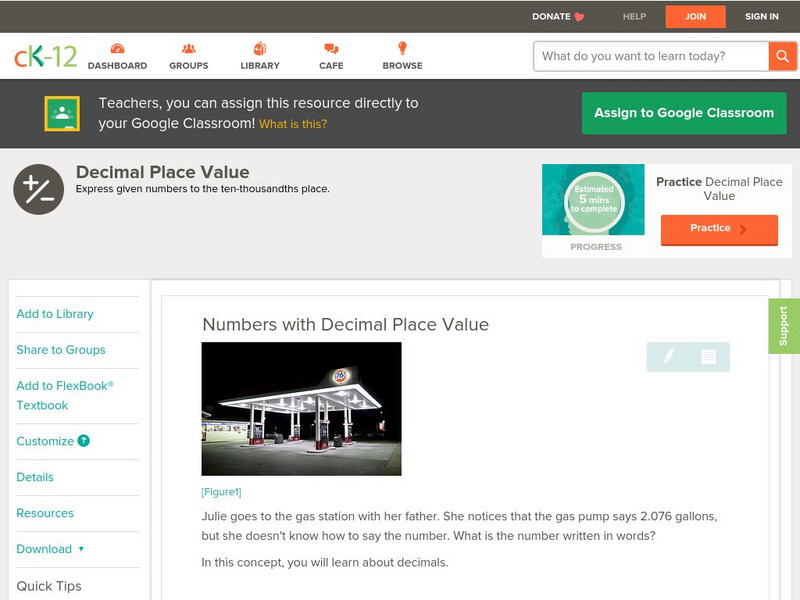Open the BROWSE menu label
800x600 pixels.
click(403, 66)
